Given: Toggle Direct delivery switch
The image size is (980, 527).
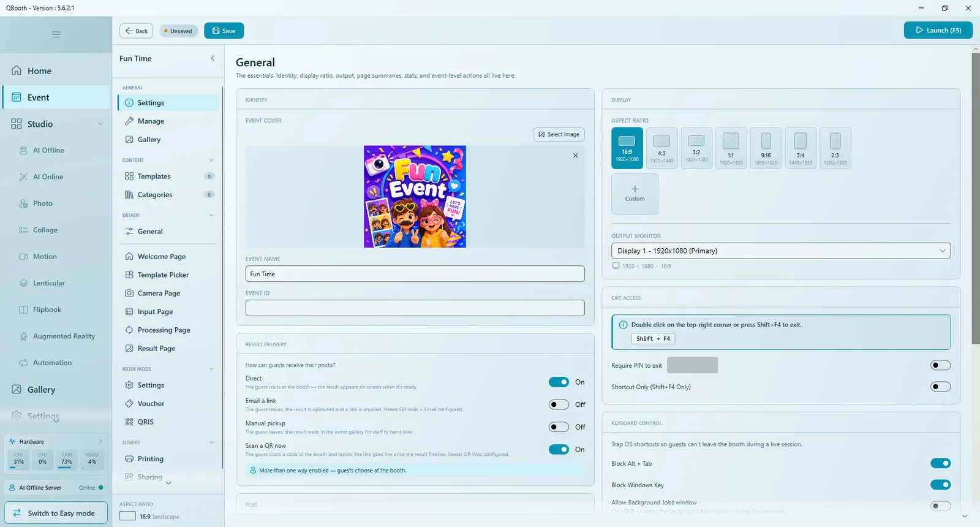Looking at the screenshot, I should pos(559,382).
